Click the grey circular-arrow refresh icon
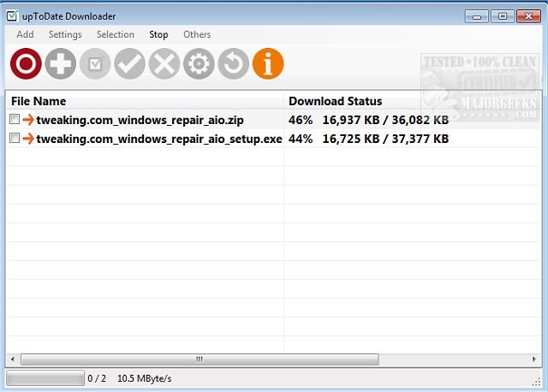 coord(234,63)
